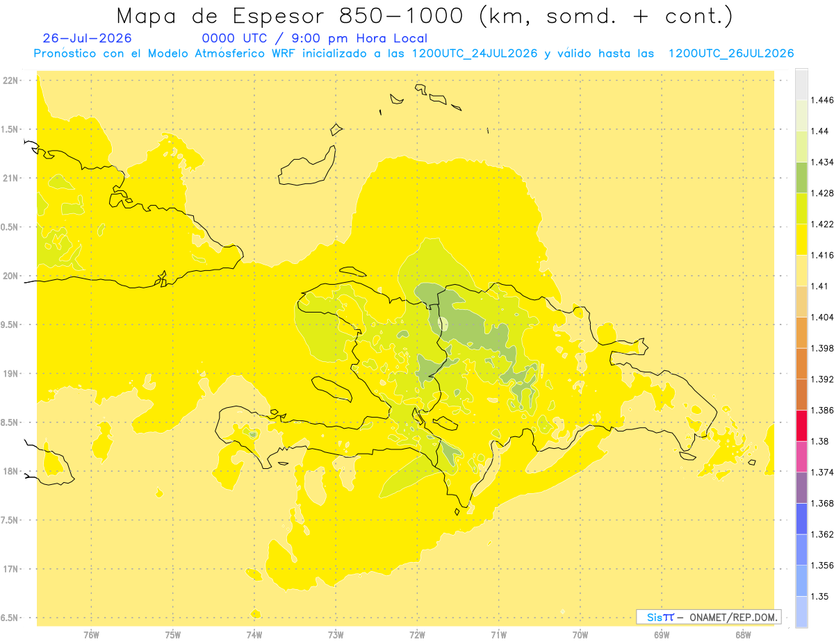Click the 'ONAMET/REP.DOM.' logo box
The height and width of the screenshot is (644, 834).
coord(709,617)
